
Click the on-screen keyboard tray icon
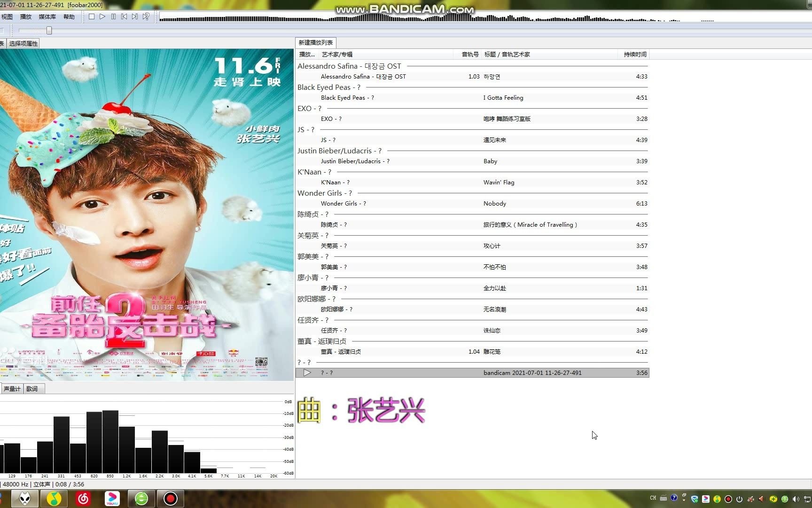663,498
